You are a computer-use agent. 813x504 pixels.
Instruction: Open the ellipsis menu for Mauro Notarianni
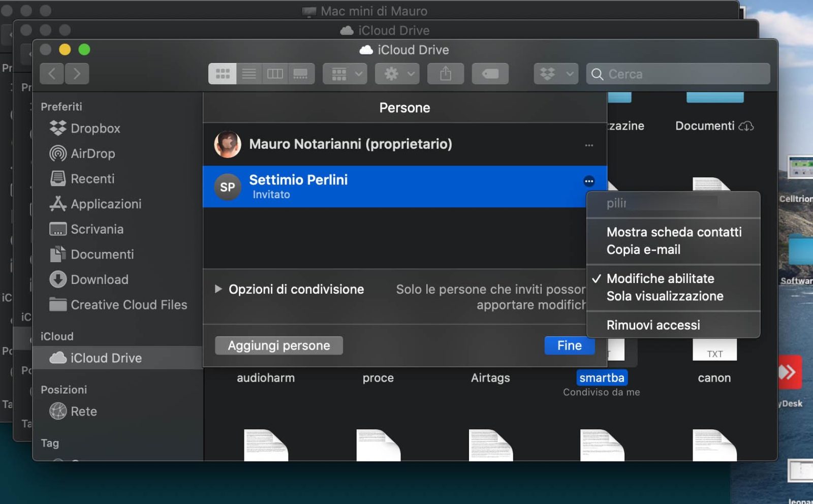(588, 145)
